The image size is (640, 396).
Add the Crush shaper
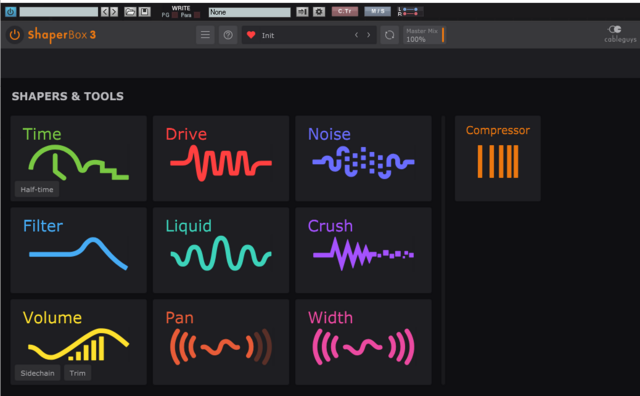coord(363,250)
